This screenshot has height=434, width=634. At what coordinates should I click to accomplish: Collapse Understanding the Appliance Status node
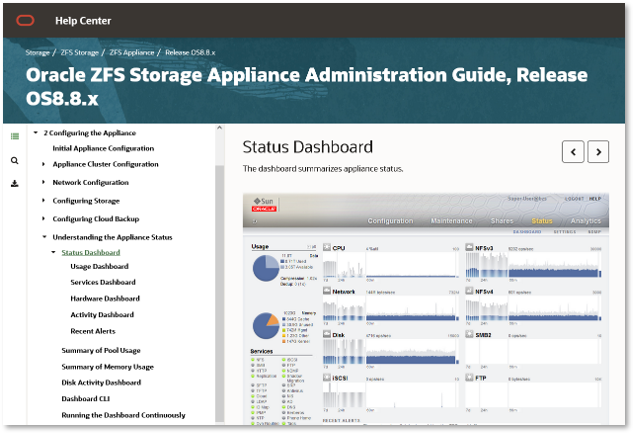point(44,237)
